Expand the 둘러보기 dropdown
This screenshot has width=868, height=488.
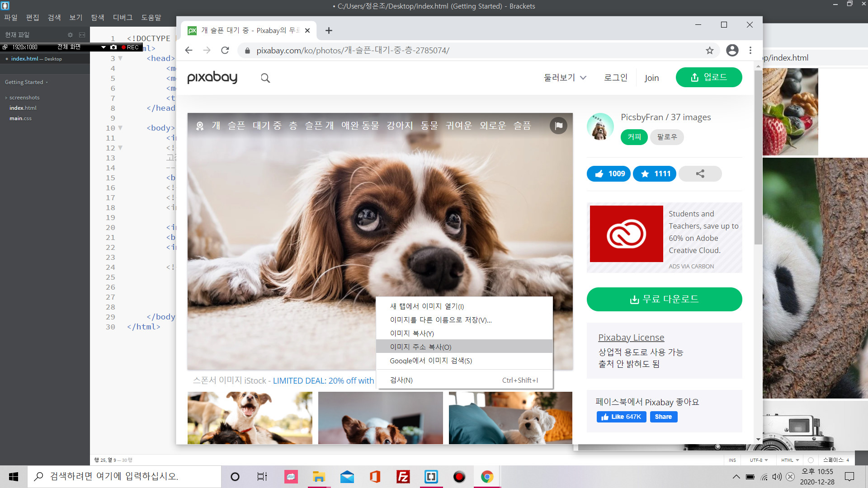(x=565, y=78)
